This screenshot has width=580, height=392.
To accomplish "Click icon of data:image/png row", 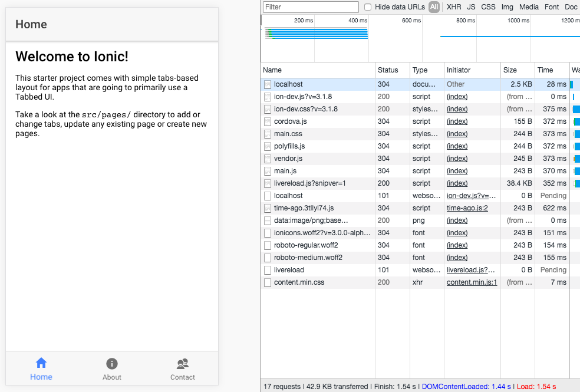I will (x=268, y=221).
